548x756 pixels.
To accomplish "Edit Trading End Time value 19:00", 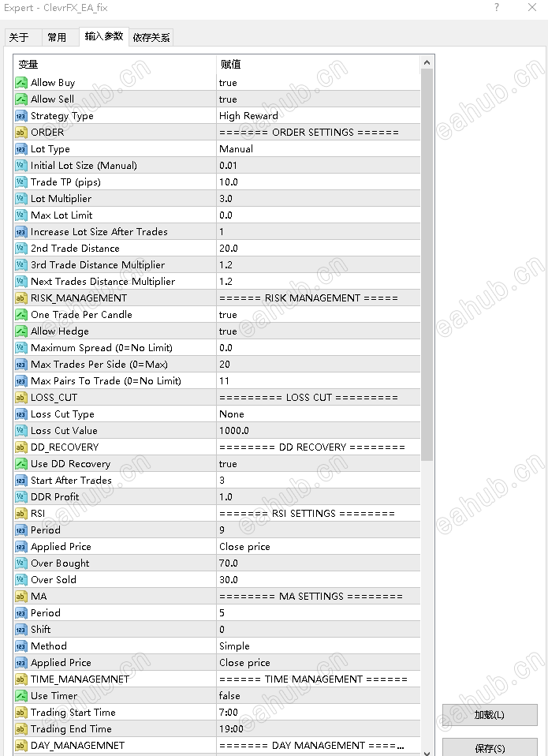I will tap(319, 728).
